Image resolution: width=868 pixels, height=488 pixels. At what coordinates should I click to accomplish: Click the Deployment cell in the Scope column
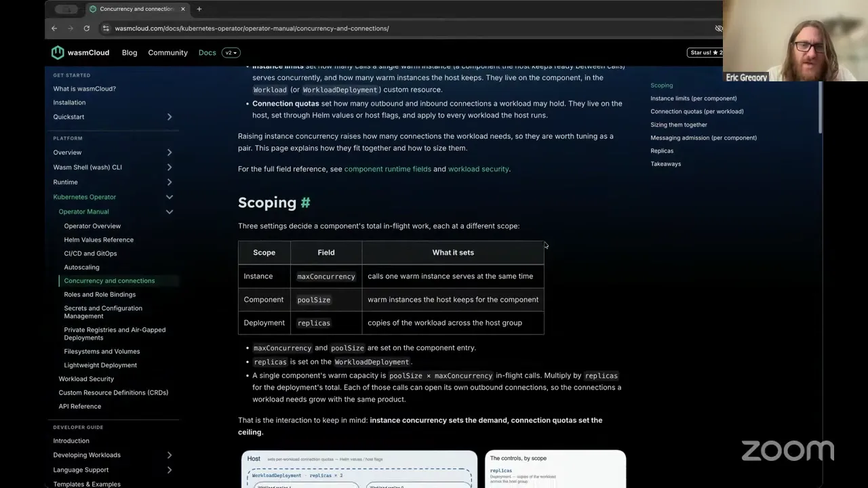pyautogui.click(x=264, y=323)
